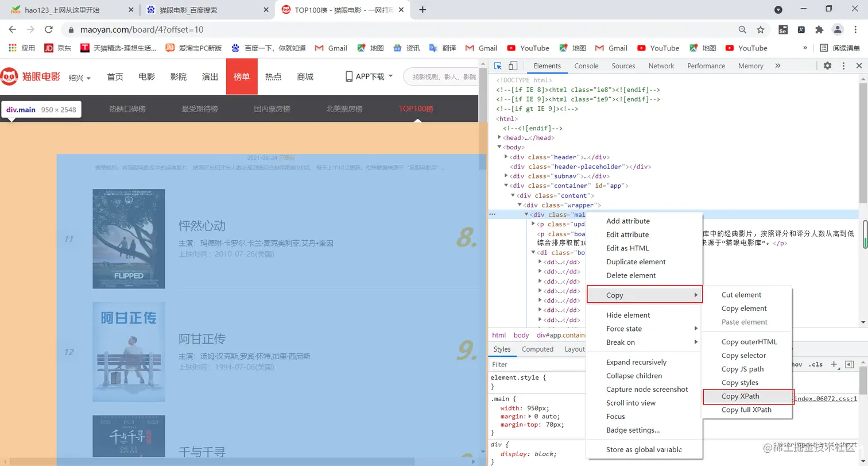The width and height of the screenshot is (868, 466).
Task: Select Scroll into view
Action: pos(644,403)
